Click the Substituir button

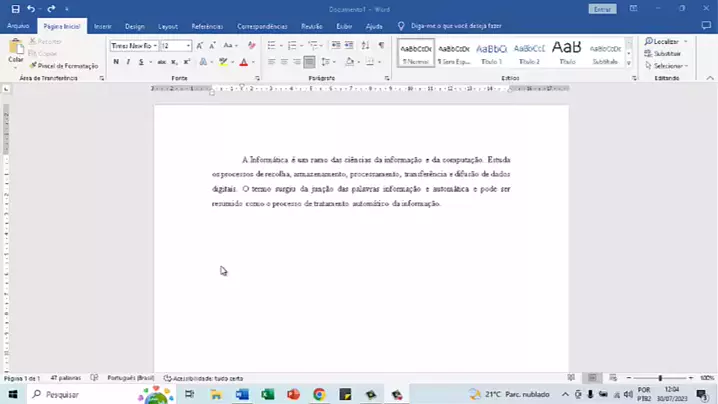[x=666, y=53]
